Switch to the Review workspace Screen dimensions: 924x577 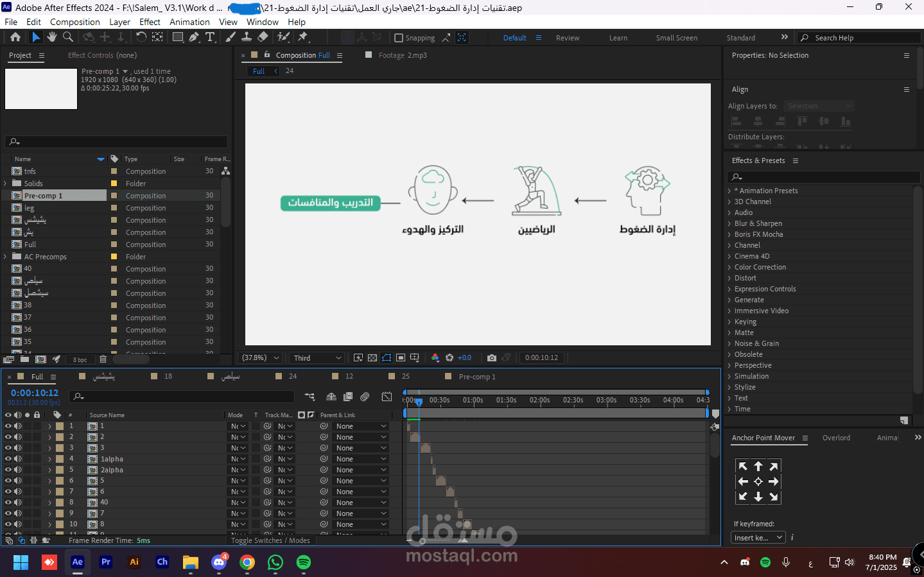(568, 38)
